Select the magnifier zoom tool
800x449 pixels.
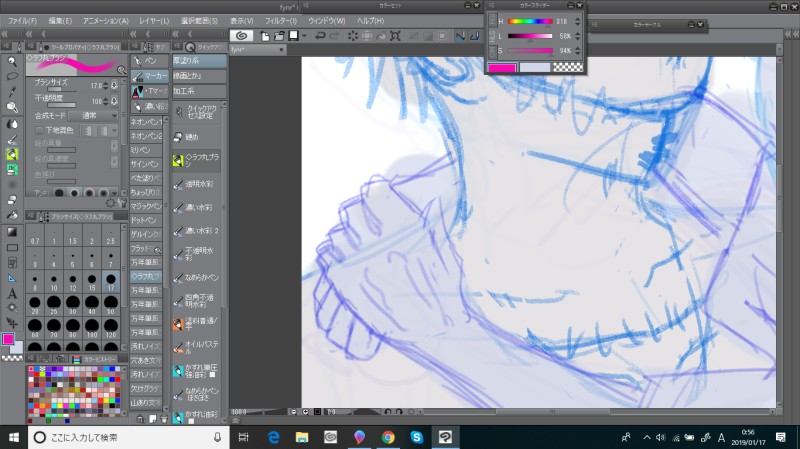[12, 62]
